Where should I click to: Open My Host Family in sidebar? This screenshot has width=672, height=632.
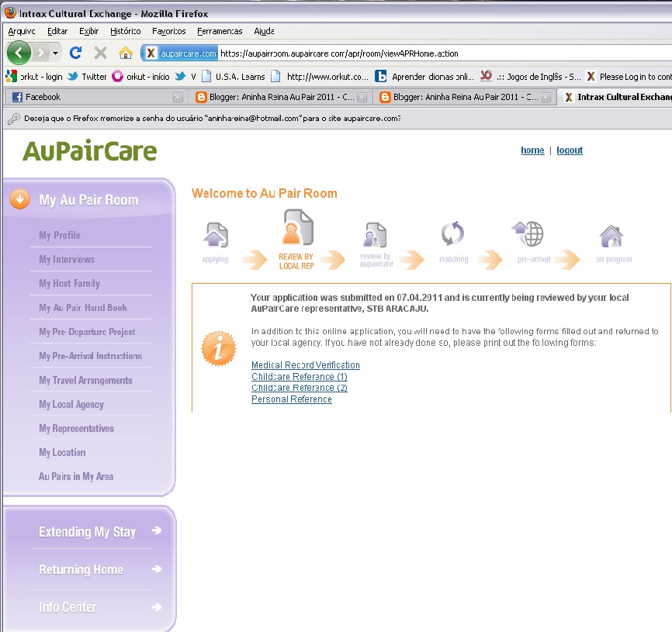[69, 284]
